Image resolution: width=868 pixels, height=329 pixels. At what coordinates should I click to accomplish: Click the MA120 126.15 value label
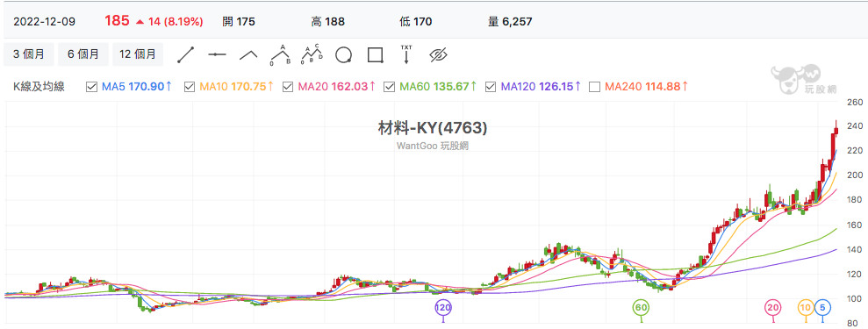[541, 87]
